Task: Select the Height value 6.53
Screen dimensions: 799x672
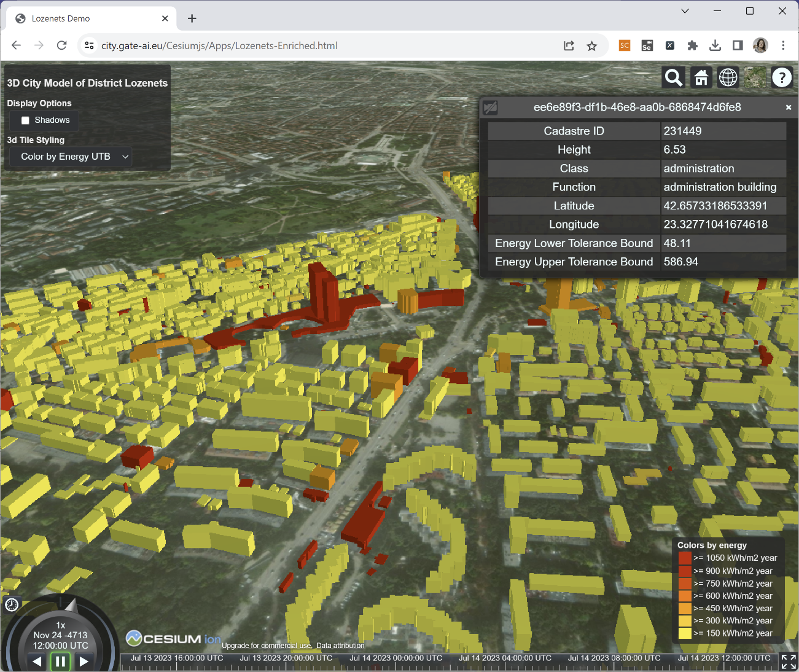Action: click(674, 149)
